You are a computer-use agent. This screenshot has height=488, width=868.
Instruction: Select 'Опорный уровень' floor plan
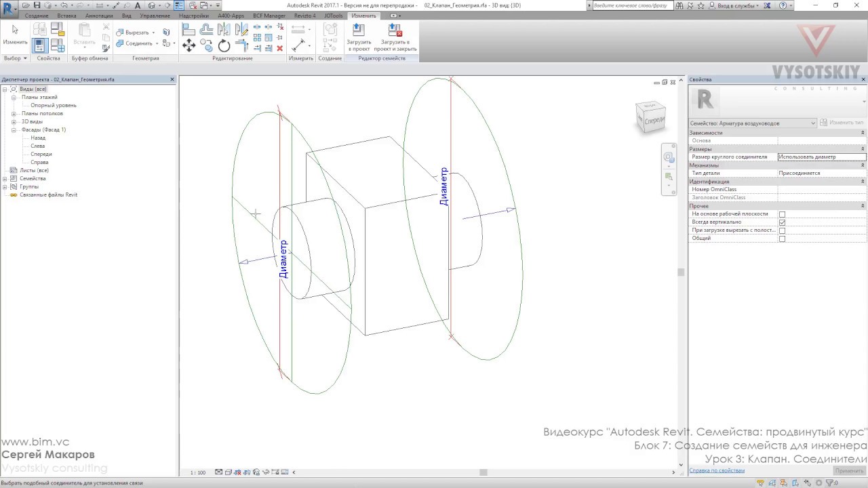(54, 105)
